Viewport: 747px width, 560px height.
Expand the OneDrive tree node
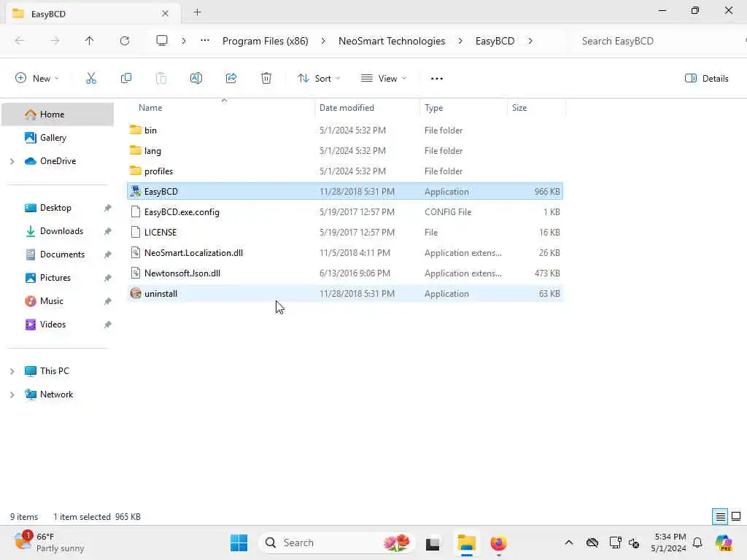point(12,161)
